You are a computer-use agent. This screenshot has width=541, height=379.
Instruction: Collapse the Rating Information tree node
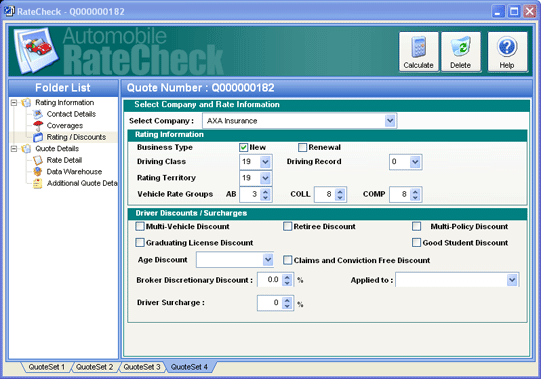click(14, 103)
